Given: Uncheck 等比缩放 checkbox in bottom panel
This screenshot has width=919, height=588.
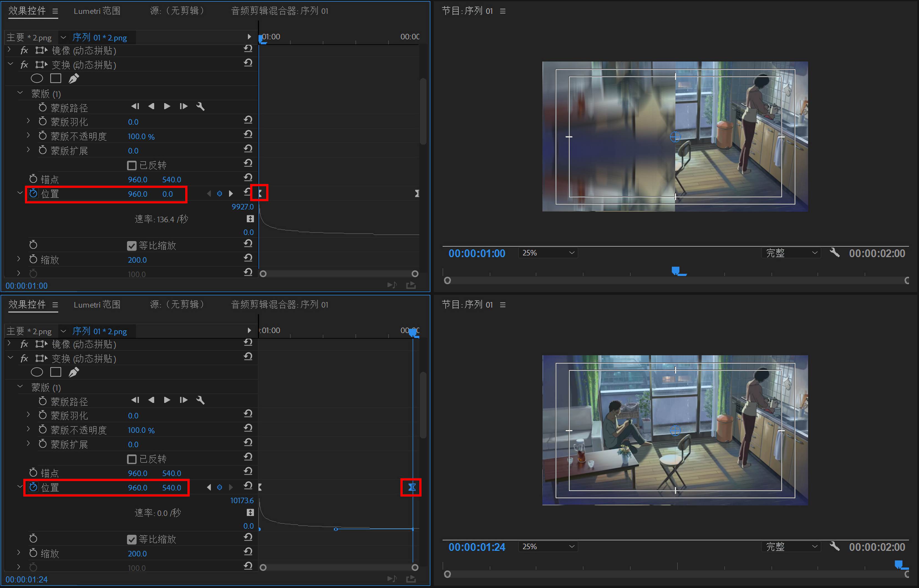Looking at the screenshot, I should coord(131,539).
